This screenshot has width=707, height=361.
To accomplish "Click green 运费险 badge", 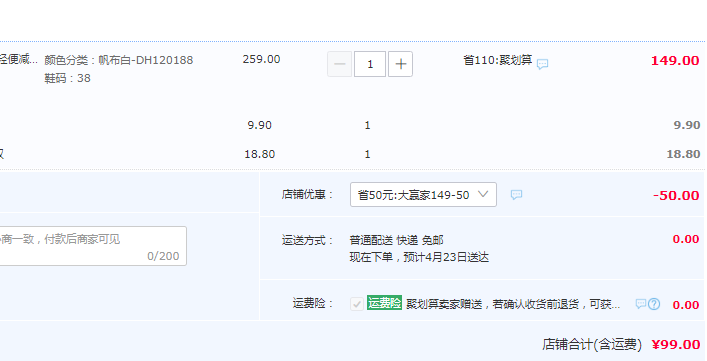I will pos(384,303).
